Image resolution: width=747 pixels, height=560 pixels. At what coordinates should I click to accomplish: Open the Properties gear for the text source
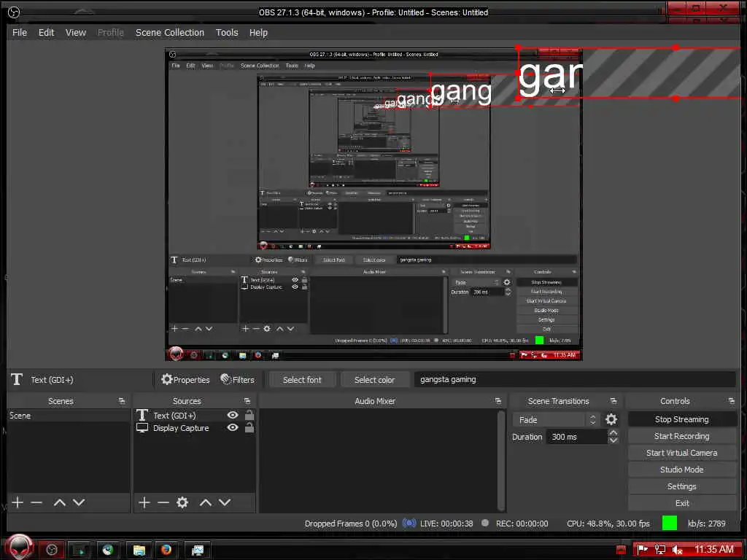185,379
